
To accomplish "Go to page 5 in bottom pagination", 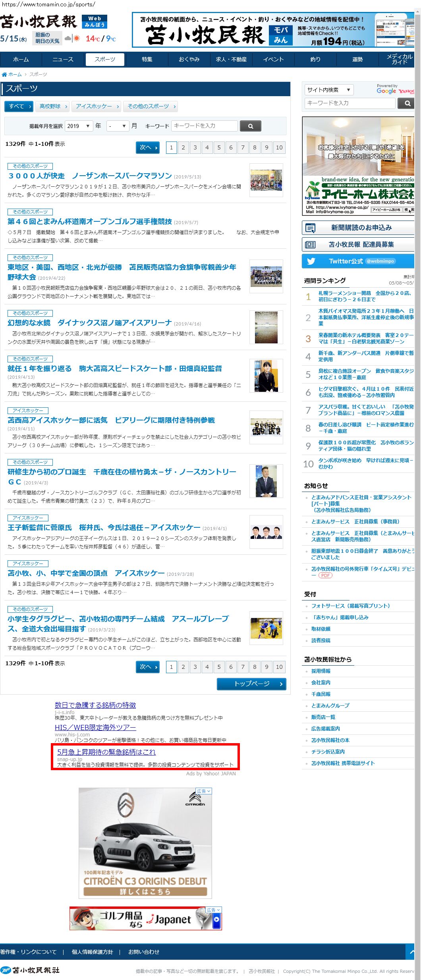I will coord(219,666).
